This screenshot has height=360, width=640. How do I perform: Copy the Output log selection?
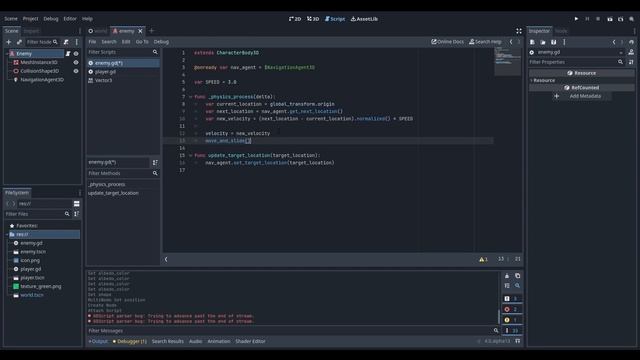point(518,276)
